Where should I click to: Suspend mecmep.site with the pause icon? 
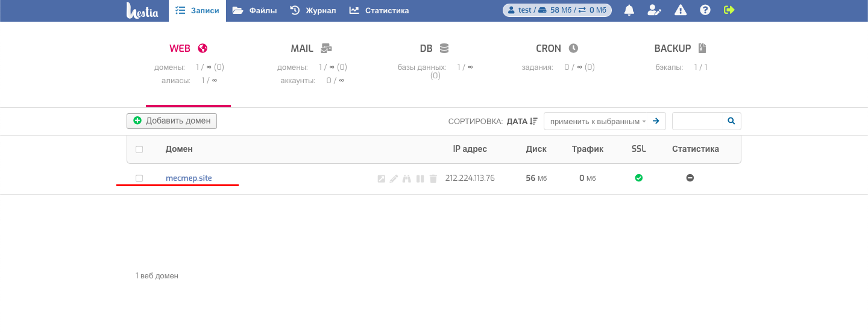pyautogui.click(x=420, y=179)
